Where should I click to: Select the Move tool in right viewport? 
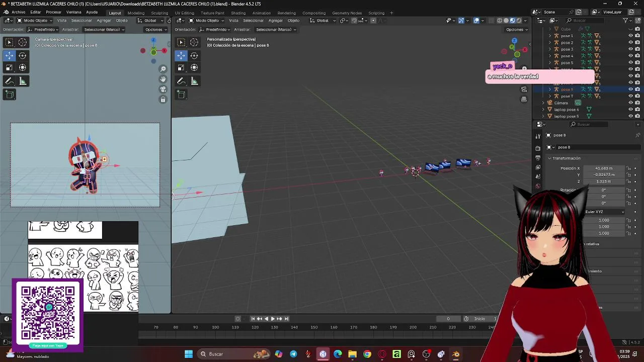[x=181, y=55]
